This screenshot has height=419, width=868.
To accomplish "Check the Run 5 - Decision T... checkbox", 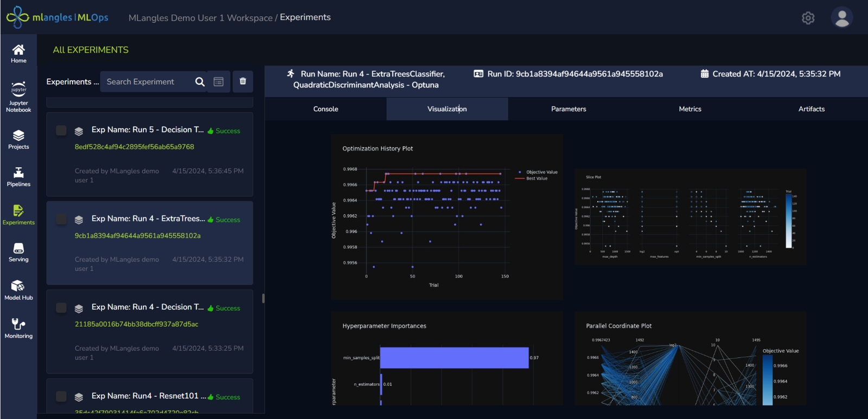I will coord(61,130).
